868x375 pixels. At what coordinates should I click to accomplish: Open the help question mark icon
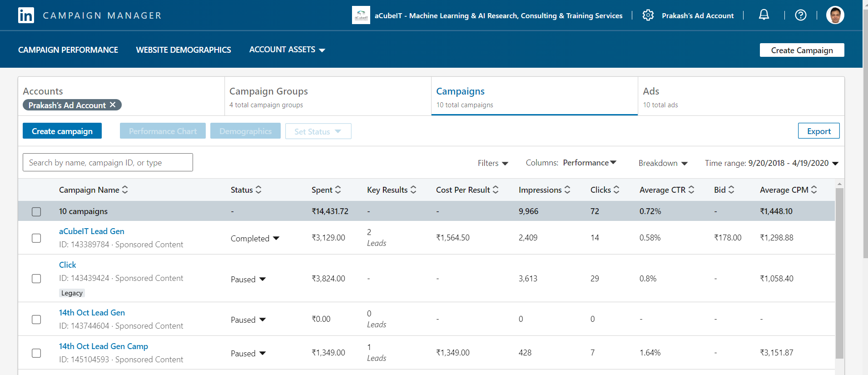[801, 15]
